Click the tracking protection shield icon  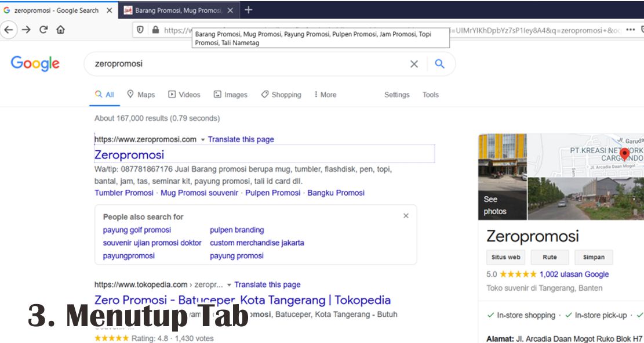(140, 30)
